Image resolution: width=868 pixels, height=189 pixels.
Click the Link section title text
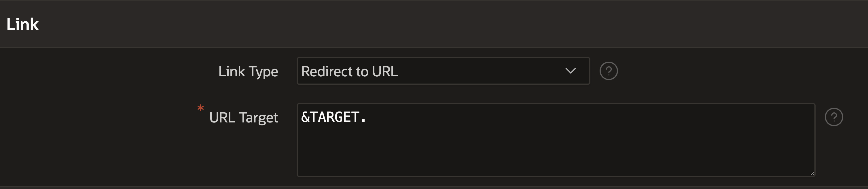[x=22, y=24]
